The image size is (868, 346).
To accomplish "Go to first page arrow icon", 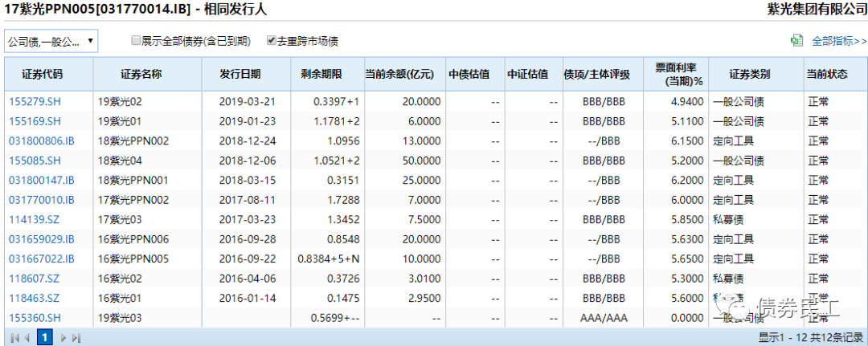I will 15,336.
